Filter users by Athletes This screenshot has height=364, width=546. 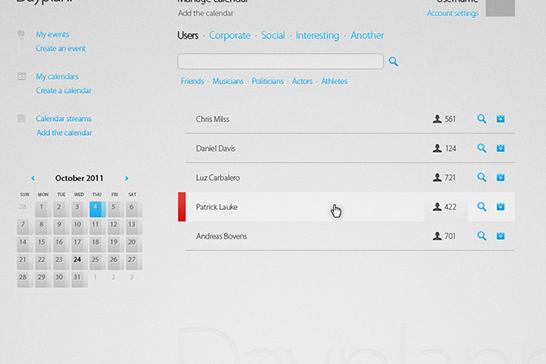[334, 81]
